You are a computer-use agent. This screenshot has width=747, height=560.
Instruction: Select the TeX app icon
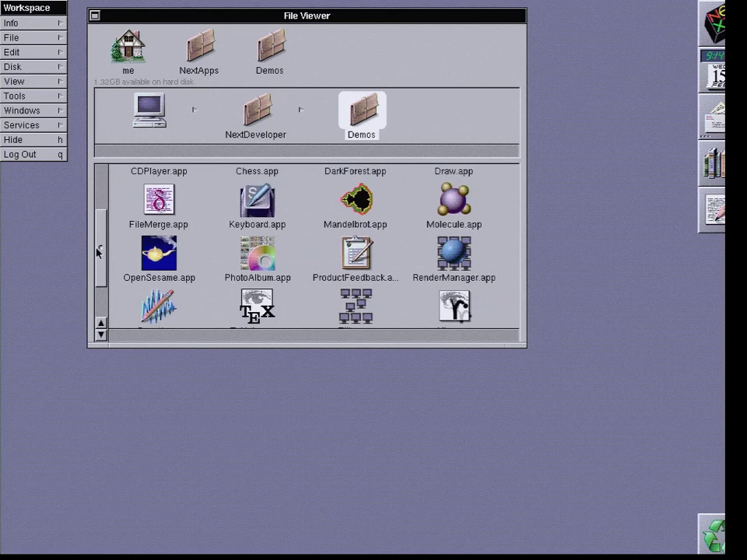point(258,306)
